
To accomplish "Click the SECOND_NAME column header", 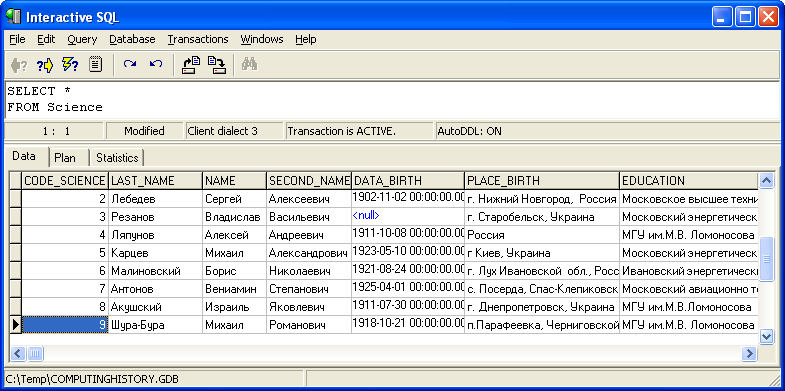I will [309, 180].
